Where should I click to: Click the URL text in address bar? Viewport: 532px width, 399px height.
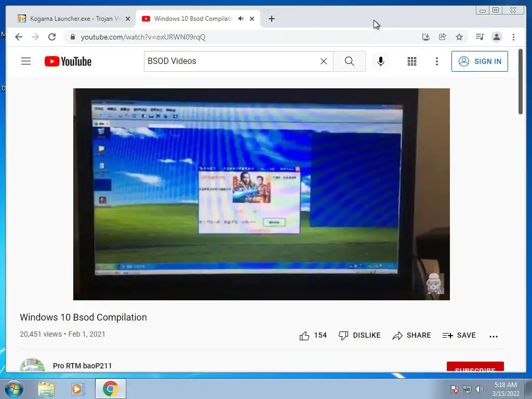pos(143,37)
